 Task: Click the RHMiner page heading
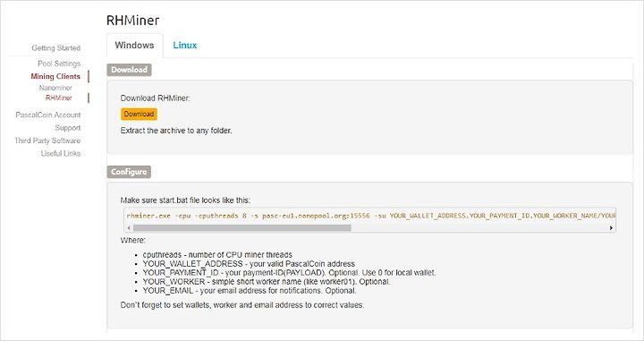132,20
